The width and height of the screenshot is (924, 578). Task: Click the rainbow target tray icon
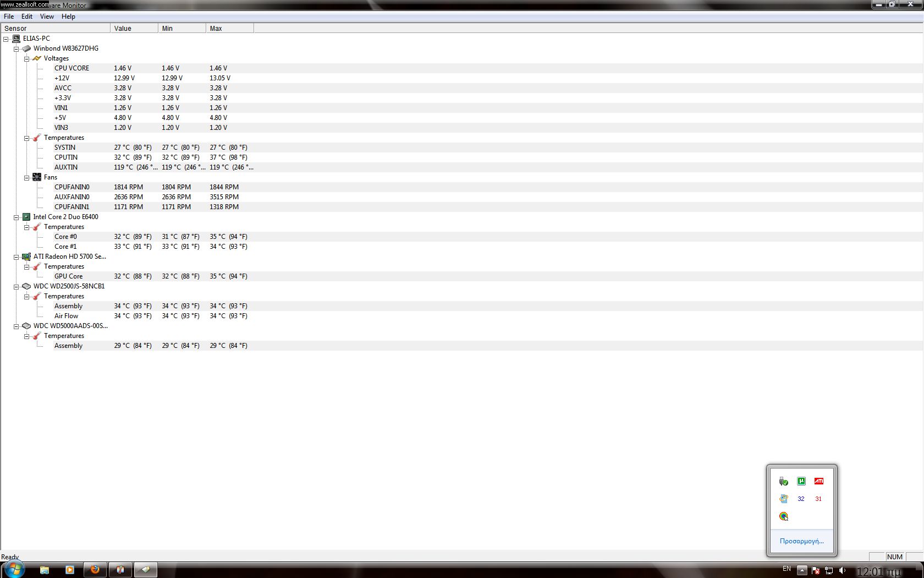[784, 516]
